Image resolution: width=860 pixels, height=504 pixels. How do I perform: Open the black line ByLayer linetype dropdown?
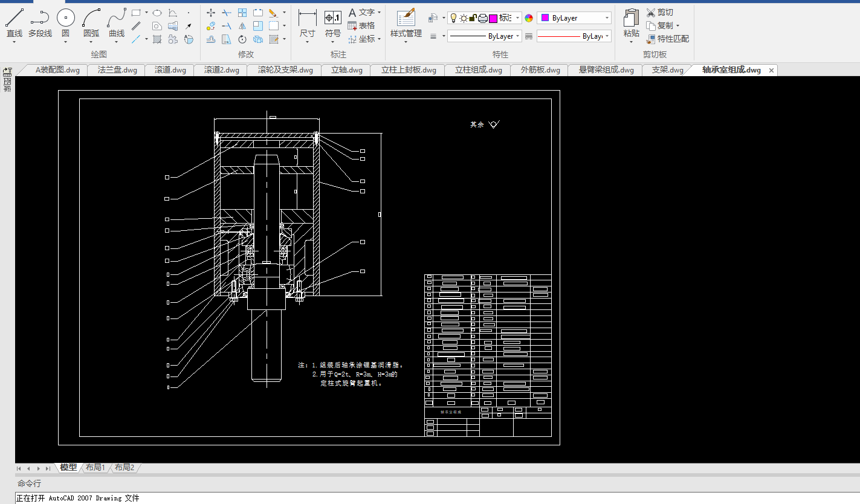pos(518,36)
